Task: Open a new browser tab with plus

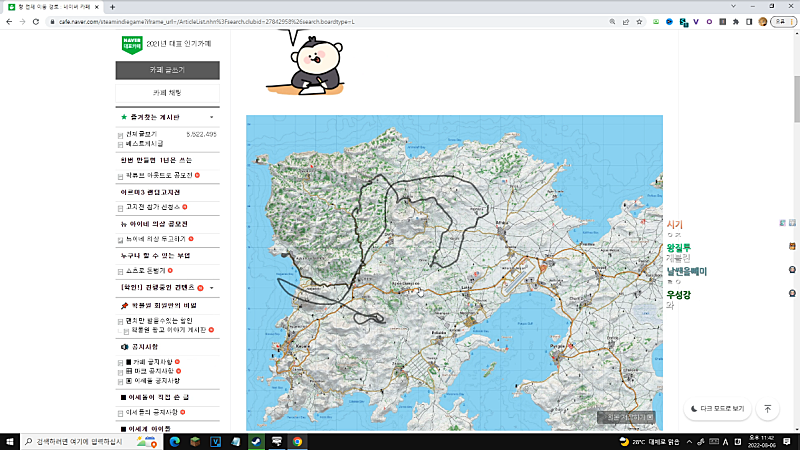Action: pos(112,7)
